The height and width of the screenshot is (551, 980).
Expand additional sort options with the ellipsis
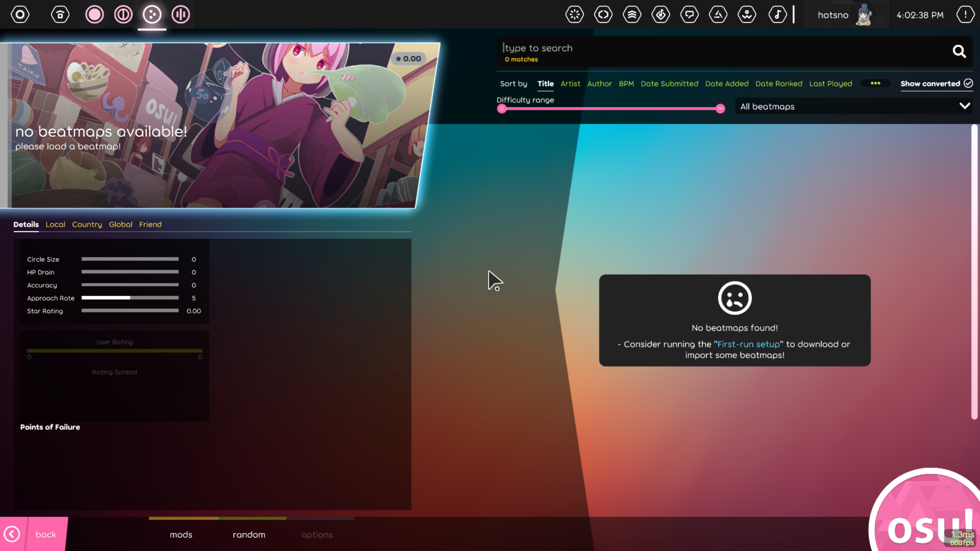click(x=876, y=83)
